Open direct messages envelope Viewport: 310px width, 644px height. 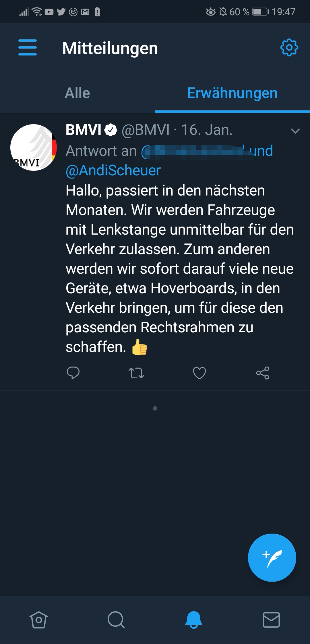pos(271,620)
